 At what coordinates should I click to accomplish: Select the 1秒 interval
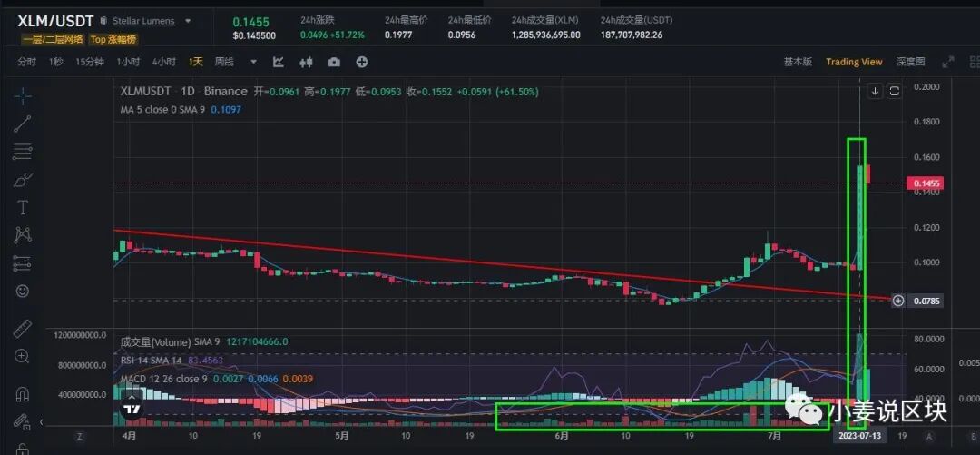(56, 62)
